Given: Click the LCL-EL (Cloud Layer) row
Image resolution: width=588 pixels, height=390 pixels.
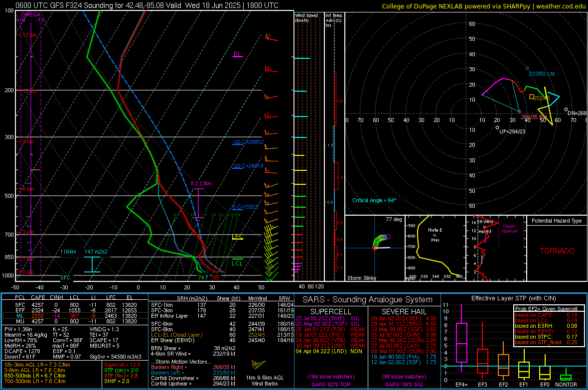Looking at the screenshot, I should click(x=222, y=335).
